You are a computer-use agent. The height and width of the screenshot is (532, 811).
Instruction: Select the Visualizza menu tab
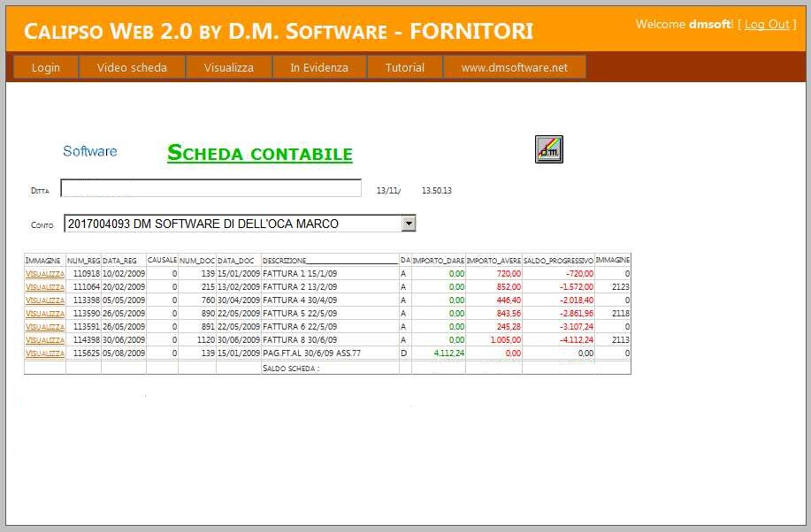point(228,68)
